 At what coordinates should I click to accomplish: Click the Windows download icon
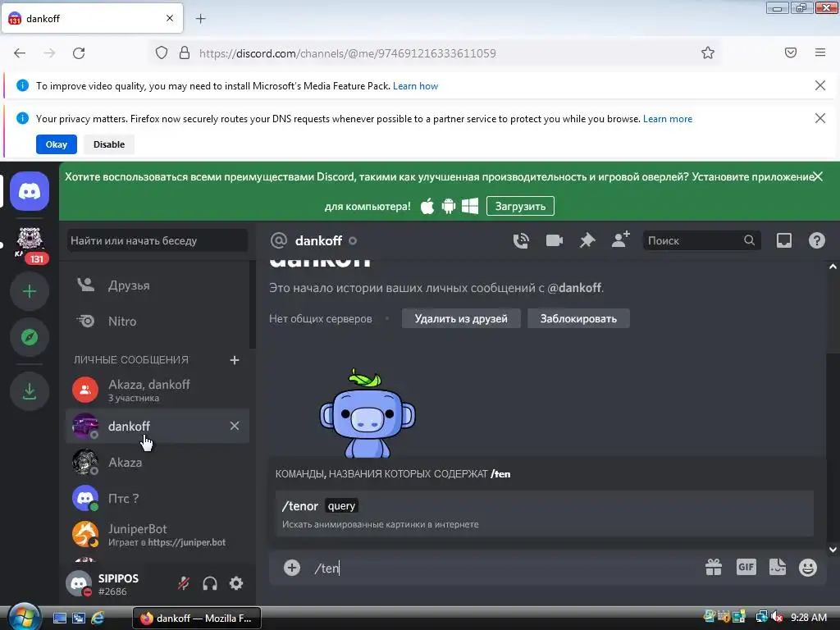click(x=470, y=206)
